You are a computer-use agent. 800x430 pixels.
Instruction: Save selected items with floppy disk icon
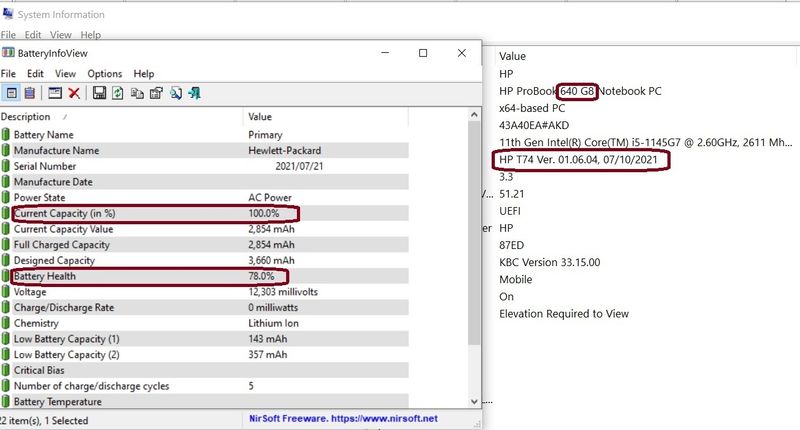pyautogui.click(x=99, y=93)
